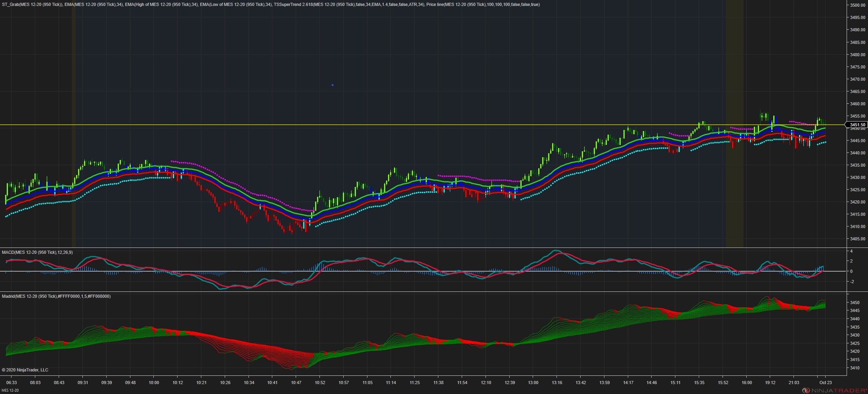Click the 3460.00 price axis label
Viewport: 868px width, 394px height.
click(858, 104)
